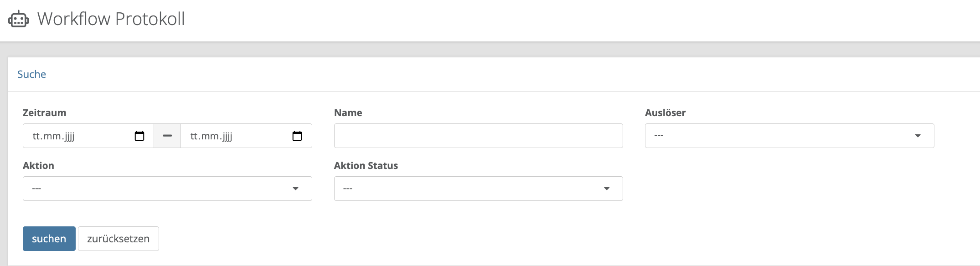This screenshot has width=980, height=266.
Task: Click the Auslöser field label
Action: [x=665, y=113]
